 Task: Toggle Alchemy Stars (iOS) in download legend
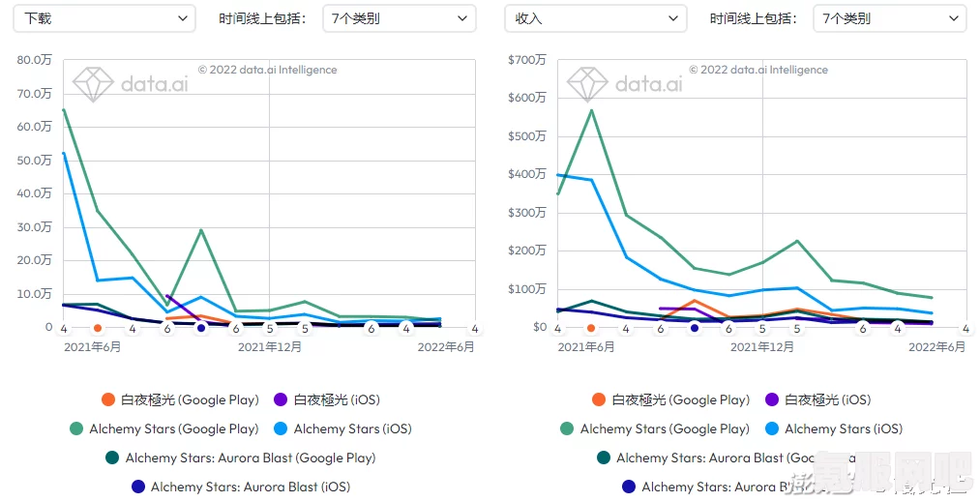343,428
